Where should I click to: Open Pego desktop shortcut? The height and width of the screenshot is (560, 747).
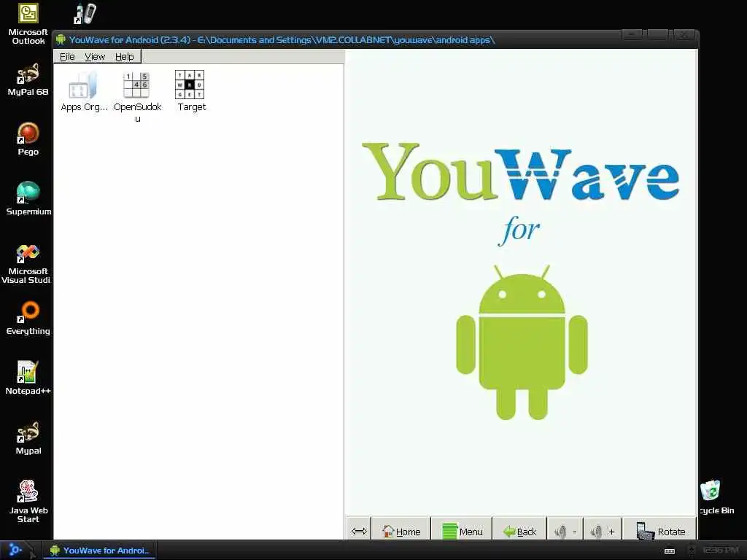pyautogui.click(x=28, y=139)
